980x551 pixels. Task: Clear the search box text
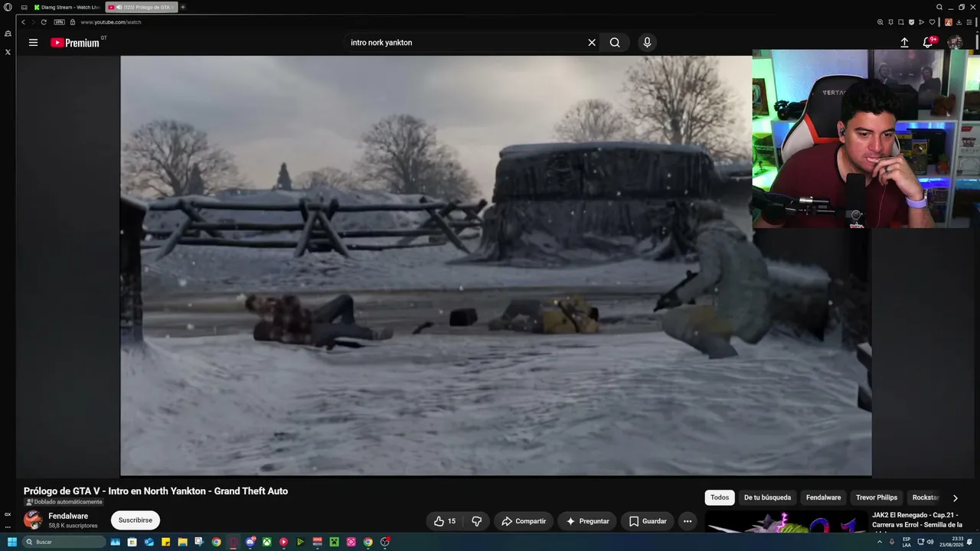pos(591,43)
